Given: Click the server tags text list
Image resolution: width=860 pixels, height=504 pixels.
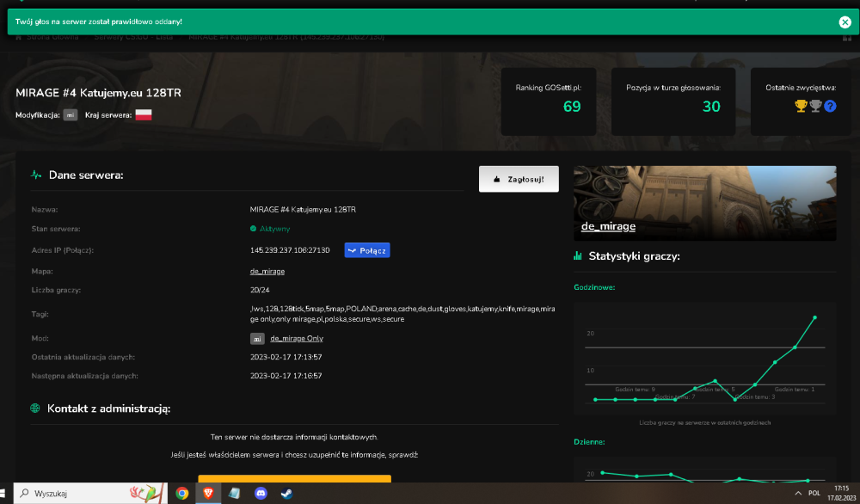Looking at the screenshot, I should pos(402,314).
